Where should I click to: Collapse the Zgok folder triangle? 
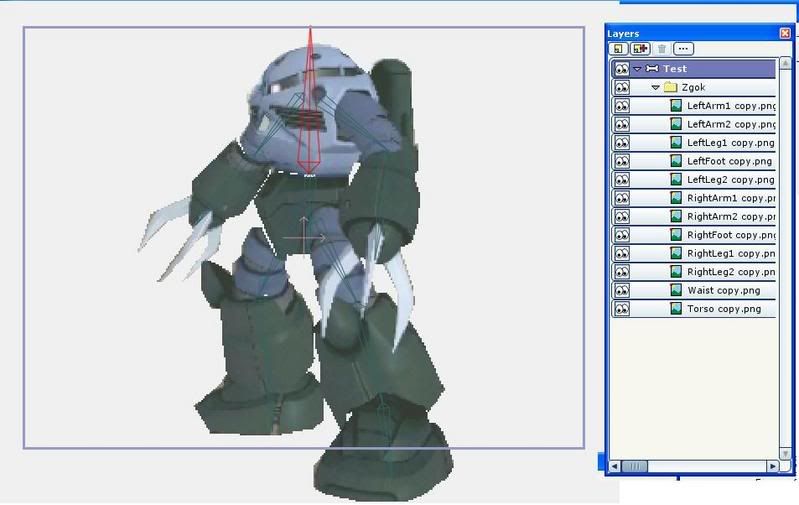[x=656, y=88]
